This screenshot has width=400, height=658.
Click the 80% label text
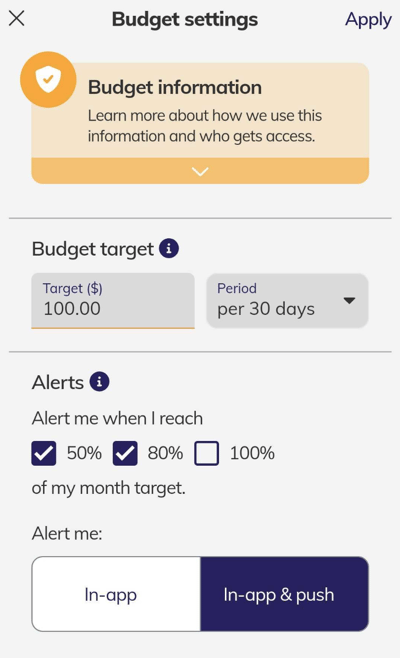pyautogui.click(x=165, y=453)
